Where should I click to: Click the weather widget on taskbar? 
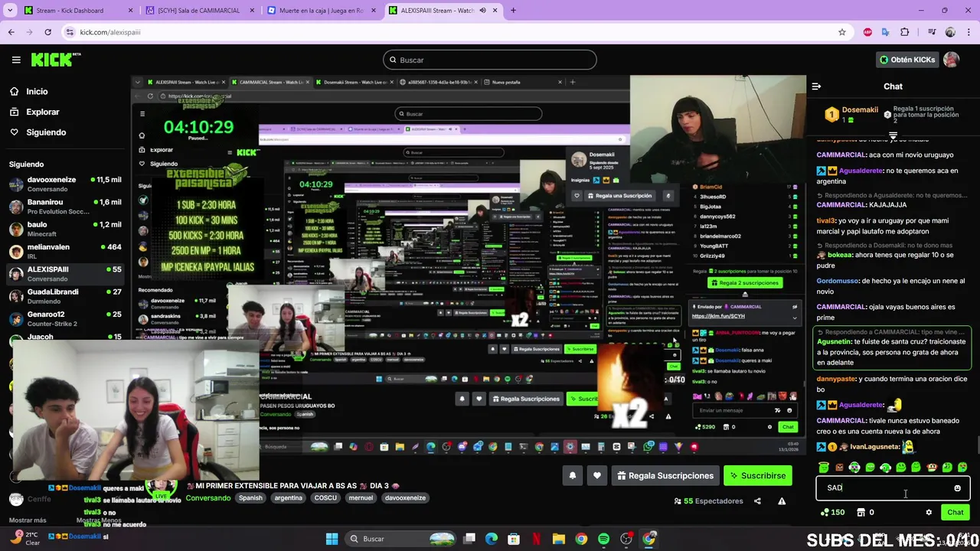coord(27,538)
